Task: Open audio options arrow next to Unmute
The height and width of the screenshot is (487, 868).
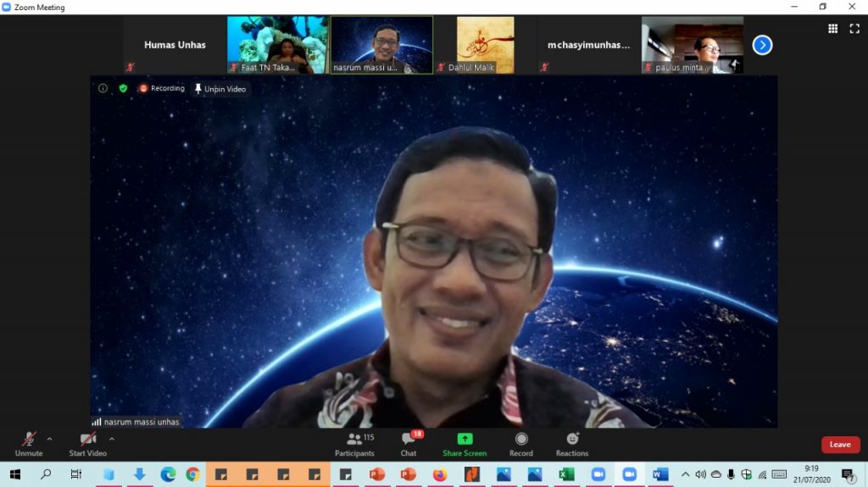Action: pyautogui.click(x=49, y=439)
